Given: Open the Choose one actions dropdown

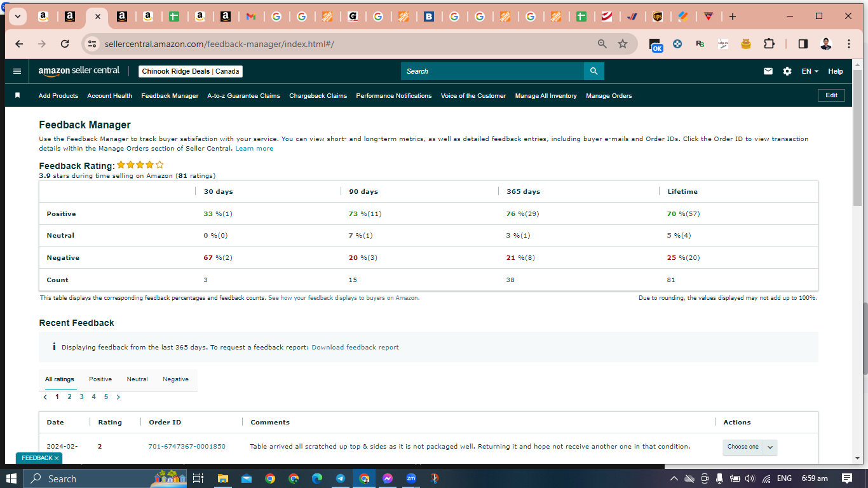Looking at the screenshot, I should point(750,447).
